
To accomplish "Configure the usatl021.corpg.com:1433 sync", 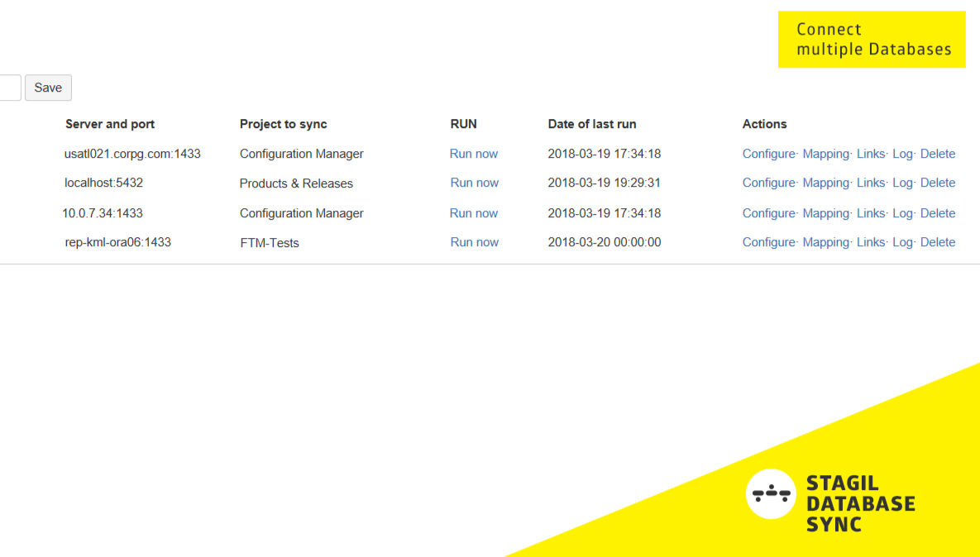I will pyautogui.click(x=767, y=154).
